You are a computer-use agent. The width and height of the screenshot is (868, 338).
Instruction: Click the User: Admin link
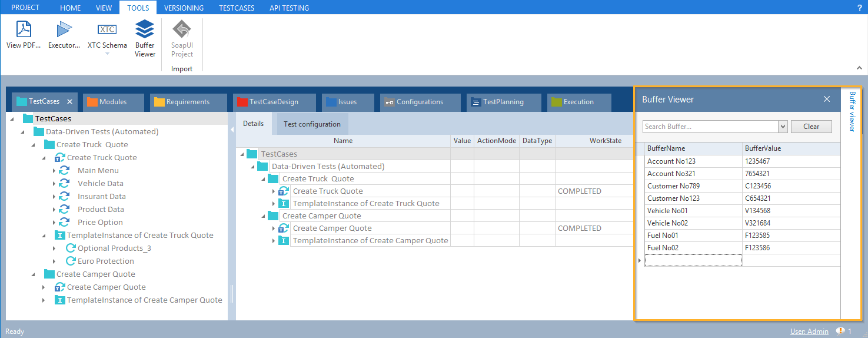809,332
